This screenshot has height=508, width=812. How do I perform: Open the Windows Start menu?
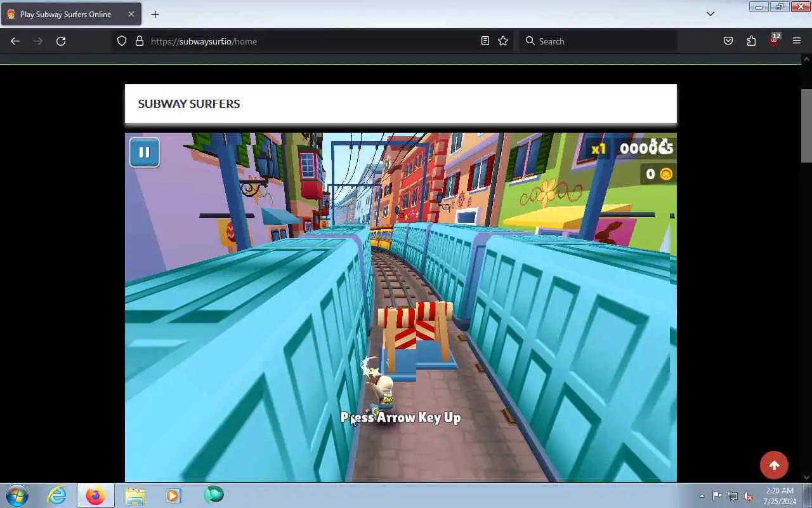pos(17,495)
